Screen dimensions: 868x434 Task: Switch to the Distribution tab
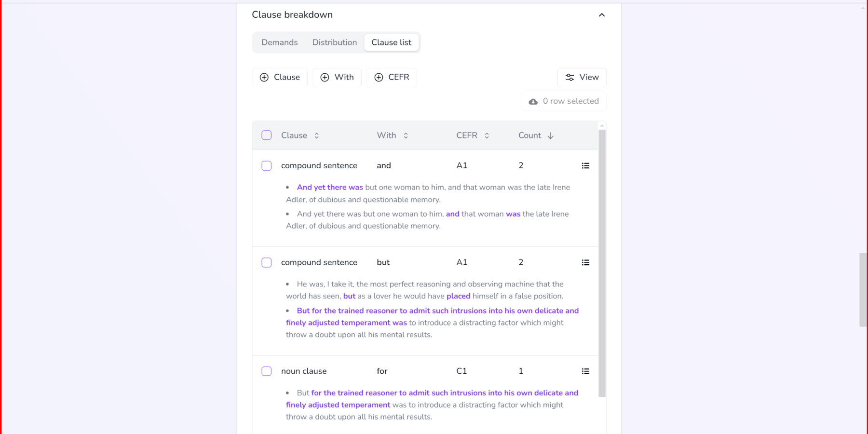[x=335, y=42]
